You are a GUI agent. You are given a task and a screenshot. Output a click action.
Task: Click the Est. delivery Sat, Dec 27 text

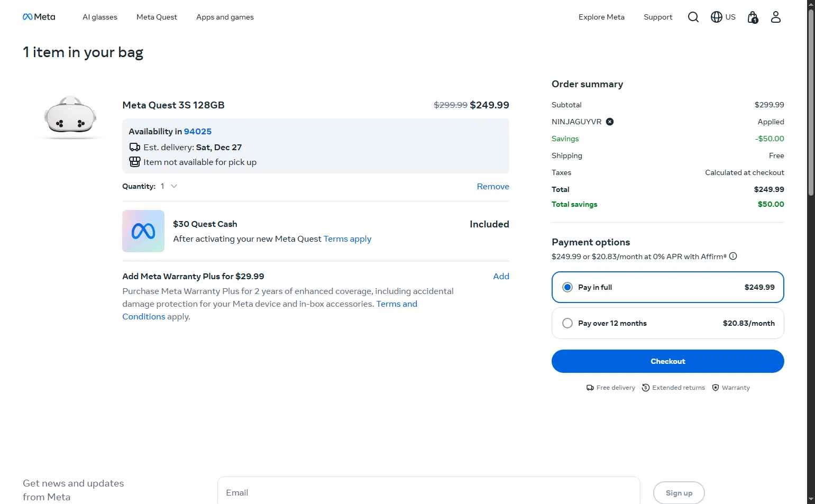tap(193, 148)
